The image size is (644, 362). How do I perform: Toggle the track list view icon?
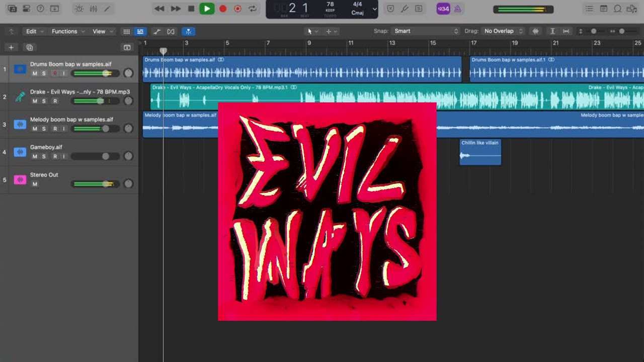pyautogui.click(x=140, y=31)
